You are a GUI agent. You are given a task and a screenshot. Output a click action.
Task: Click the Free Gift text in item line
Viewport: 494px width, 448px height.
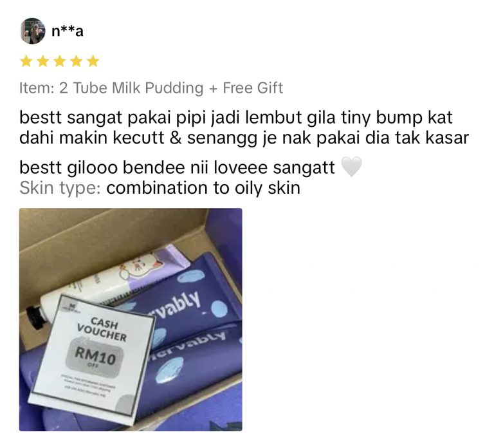(x=253, y=88)
